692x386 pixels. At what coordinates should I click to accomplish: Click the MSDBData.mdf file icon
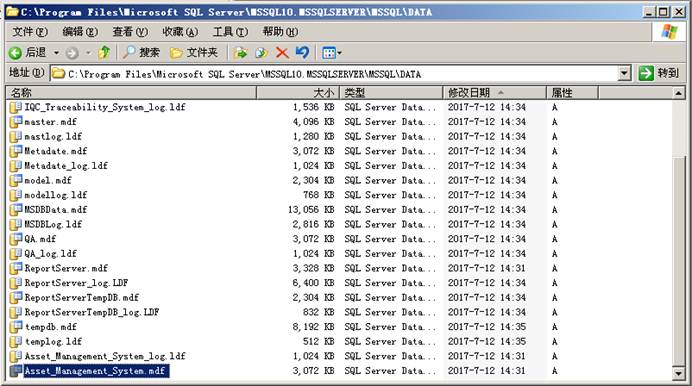(x=16, y=209)
